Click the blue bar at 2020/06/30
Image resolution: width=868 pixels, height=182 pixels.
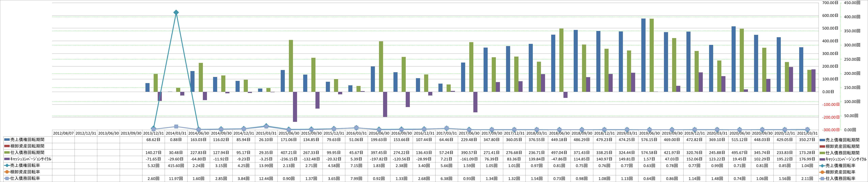pyautogui.click(x=734, y=59)
